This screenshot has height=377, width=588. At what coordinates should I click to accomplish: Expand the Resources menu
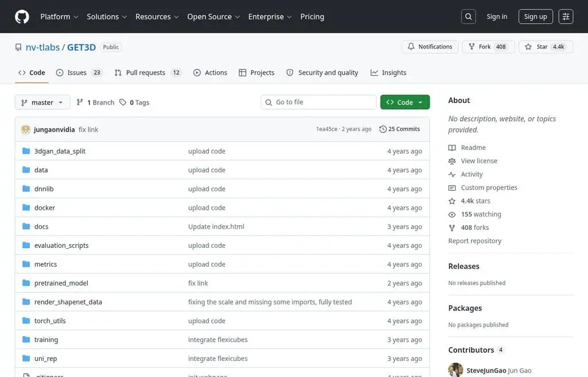tap(157, 17)
